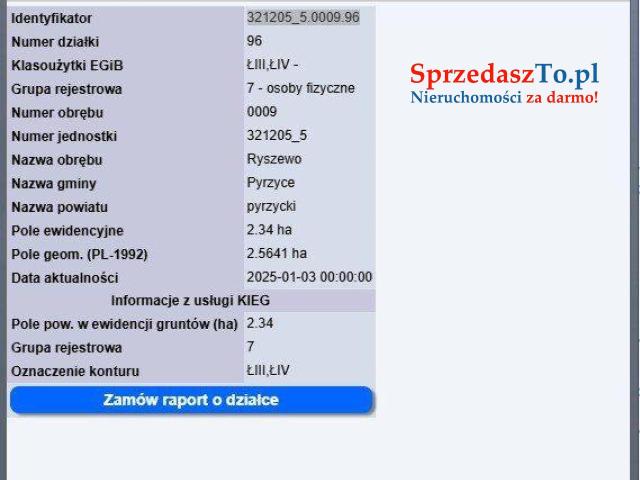This screenshot has width=640, height=480.
Task: Click the SprzedaszTo.pl logo
Action: [504, 74]
